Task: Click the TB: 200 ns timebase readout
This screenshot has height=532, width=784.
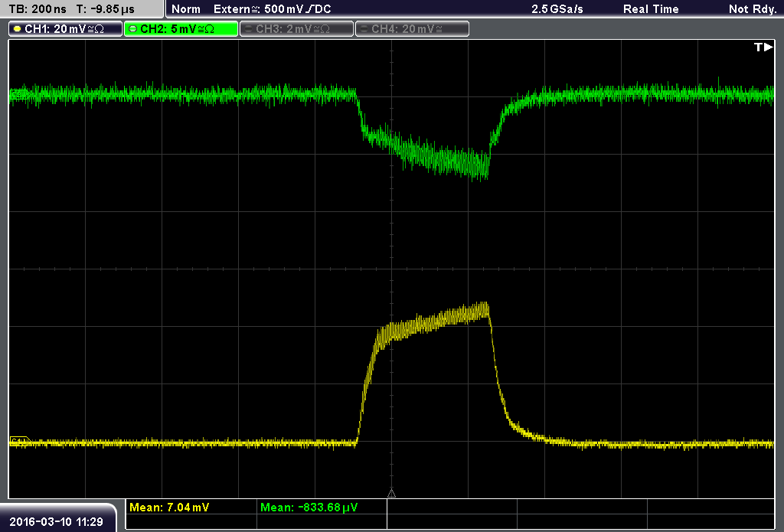Action: [x=38, y=9]
